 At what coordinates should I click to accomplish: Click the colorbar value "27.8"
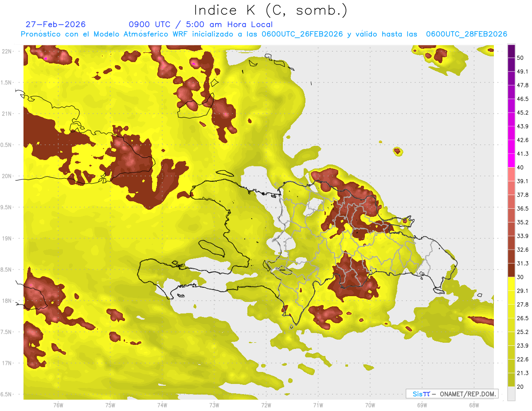pos(523,305)
